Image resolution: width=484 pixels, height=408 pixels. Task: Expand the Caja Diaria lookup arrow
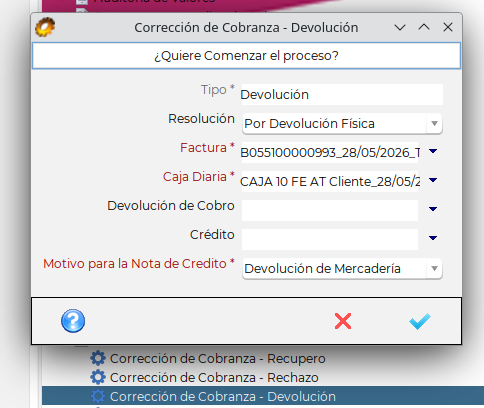coord(433,180)
